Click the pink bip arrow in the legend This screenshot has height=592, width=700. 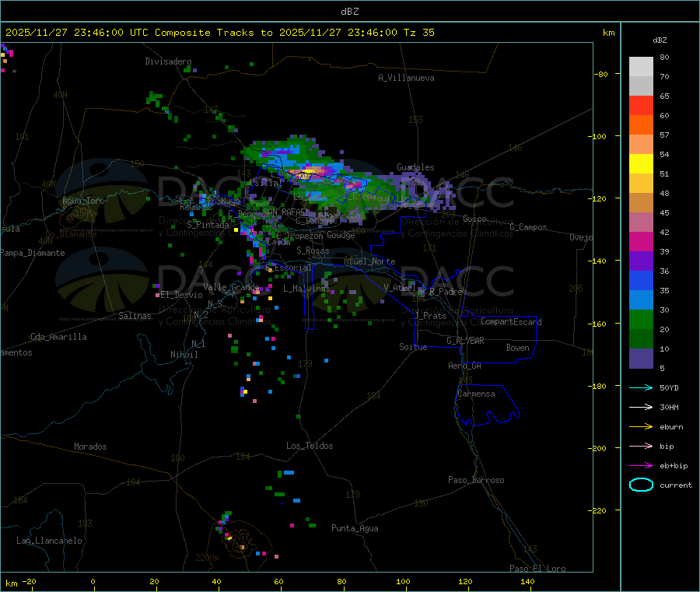(x=641, y=446)
